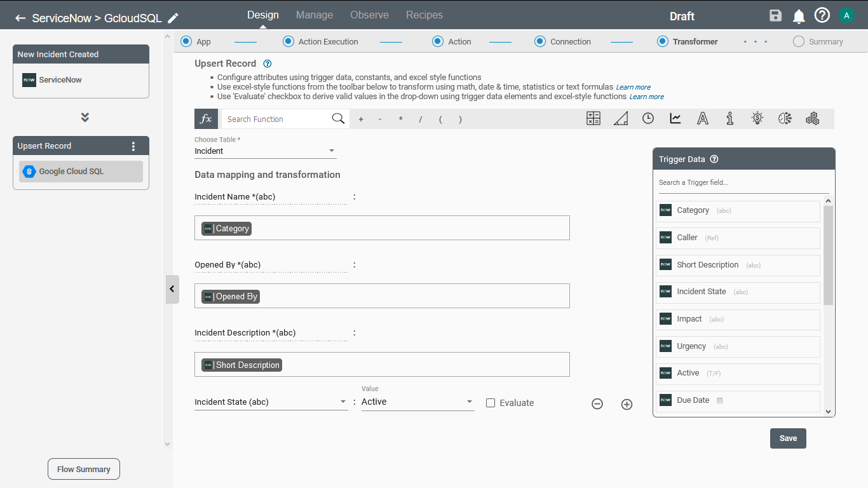Viewport: 868px width, 488px height.
Task: Insert the multiply asterisk operator
Action: [400, 119]
